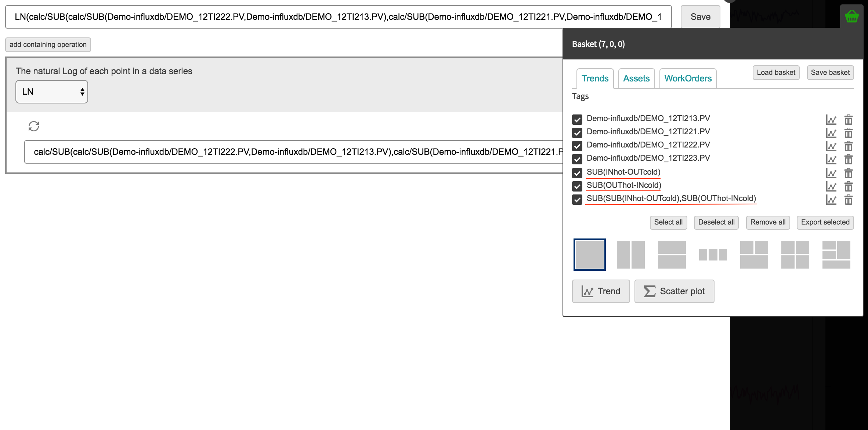Switch to the WorkOrders tab
This screenshot has width=868, height=430.
coord(688,79)
